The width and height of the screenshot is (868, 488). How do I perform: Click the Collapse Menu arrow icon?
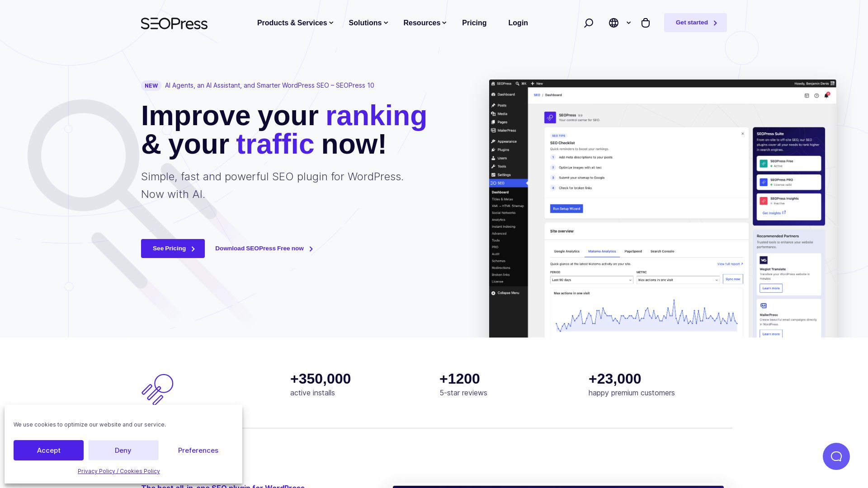493,293
